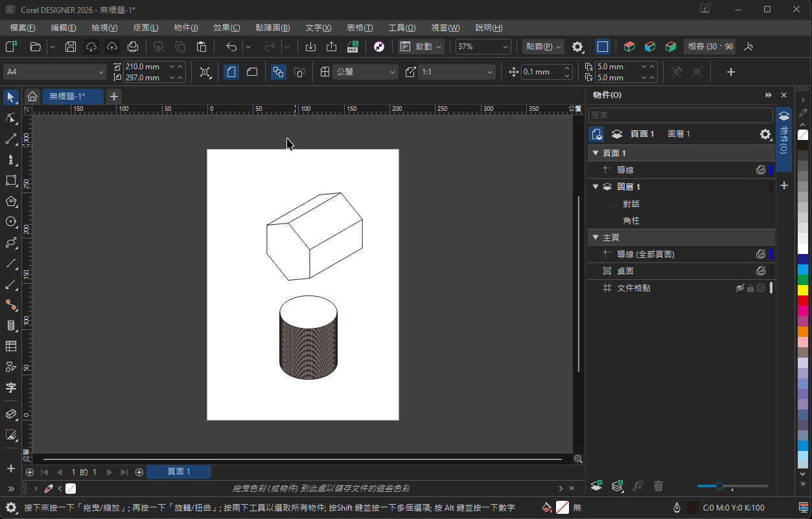Click the Undo arrow icon

[x=231, y=47]
